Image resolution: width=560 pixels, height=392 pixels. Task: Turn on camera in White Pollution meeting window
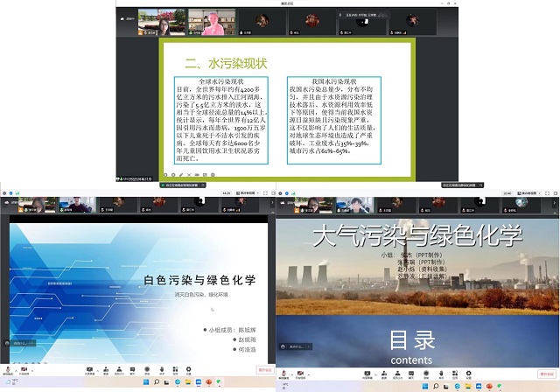click(x=24, y=371)
